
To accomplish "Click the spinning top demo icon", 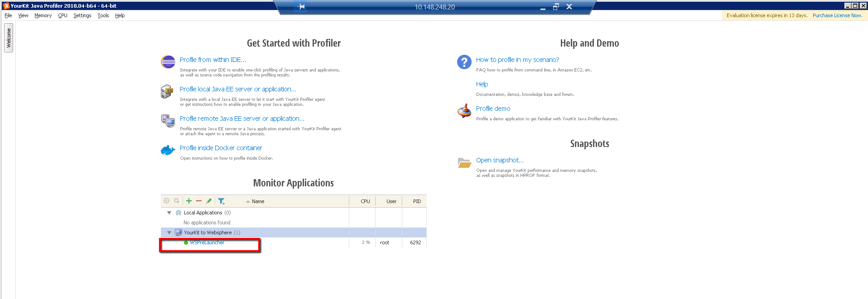I will point(464,111).
